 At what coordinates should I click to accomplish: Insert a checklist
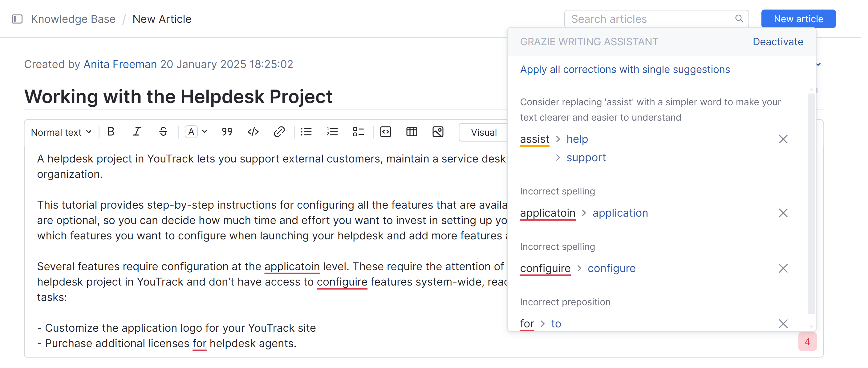pos(359,132)
